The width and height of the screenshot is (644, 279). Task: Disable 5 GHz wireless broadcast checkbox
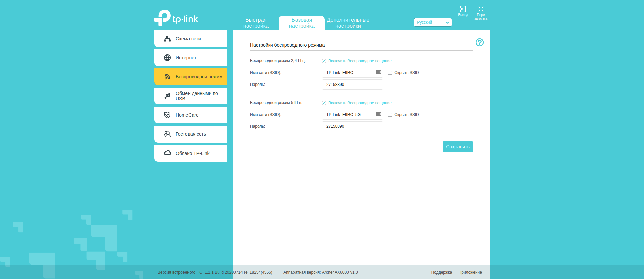point(324,103)
